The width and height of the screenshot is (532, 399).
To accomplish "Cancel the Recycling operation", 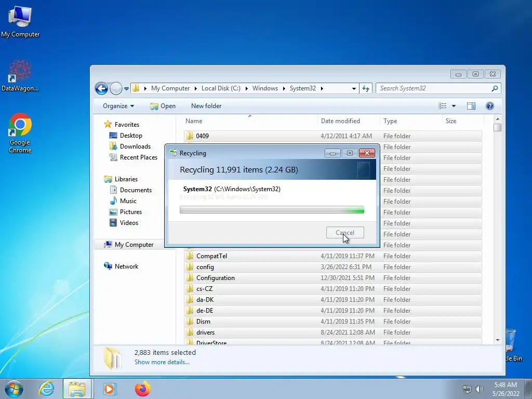I will click(x=345, y=232).
